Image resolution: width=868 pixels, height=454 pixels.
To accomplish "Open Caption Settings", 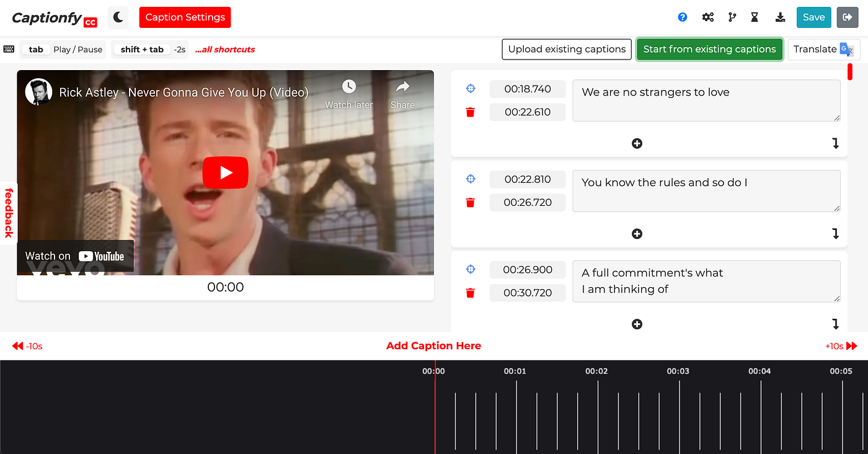I will 185,17.
